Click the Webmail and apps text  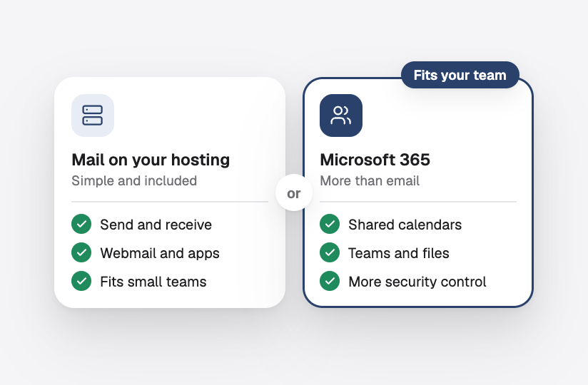(160, 254)
